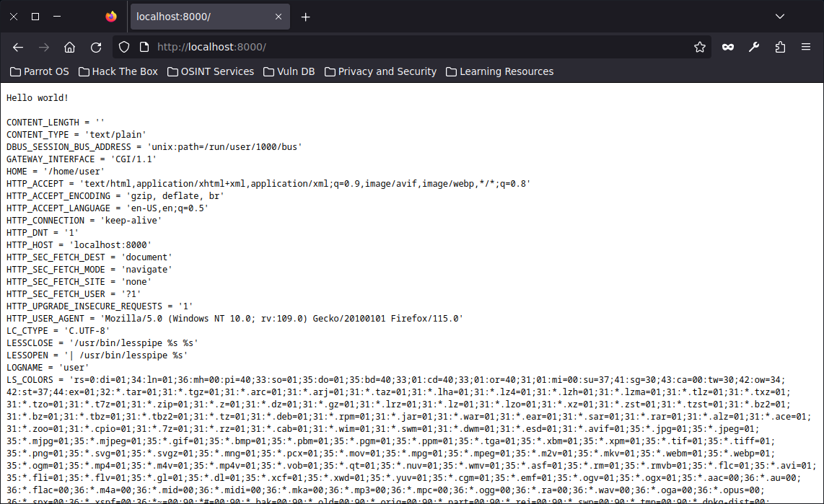
Task: Click the back navigation arrow
Action: coord(18,47)
